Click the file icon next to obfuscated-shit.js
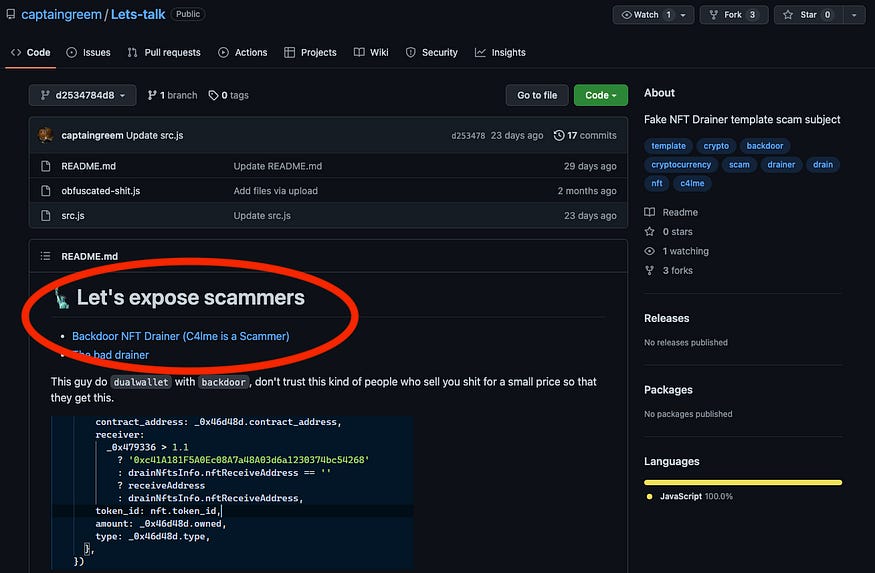The width and height of the screenshot is (875, 573). 46,191
